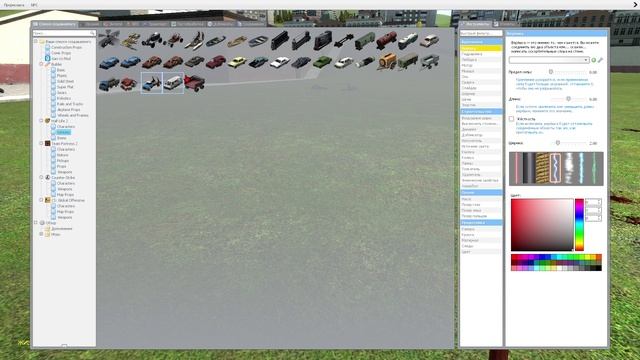Collapse the CS: Global Offensive node
This screenshot has height=360, width=640.
(x=41, y=200)
